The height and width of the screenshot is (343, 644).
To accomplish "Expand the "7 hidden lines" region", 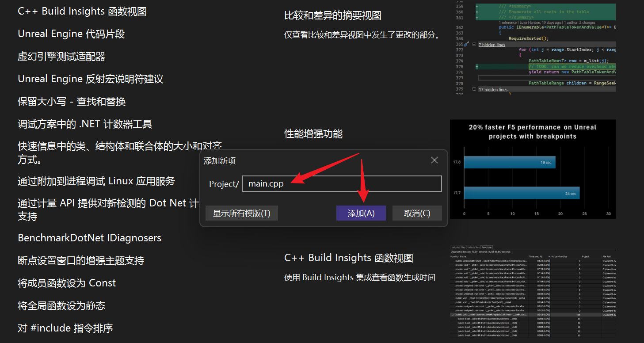I will click(474, 44).
